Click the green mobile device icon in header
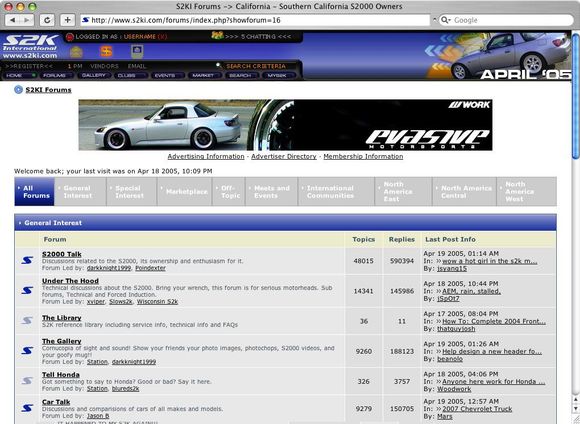 [x=137, y=51]
